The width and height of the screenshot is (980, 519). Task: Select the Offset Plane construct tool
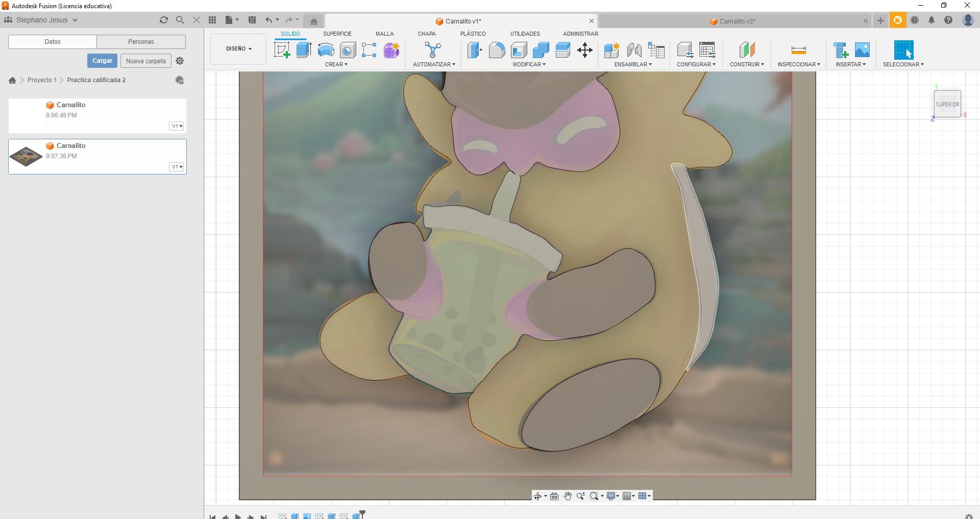pos(747,50)
